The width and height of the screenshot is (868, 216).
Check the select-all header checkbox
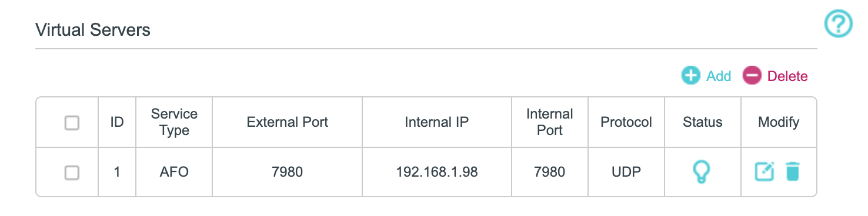coord(72,123)
